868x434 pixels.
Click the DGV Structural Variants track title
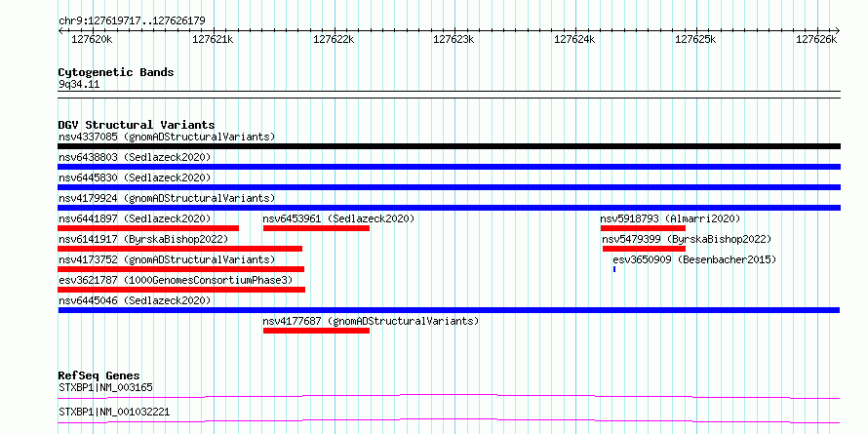137,125
